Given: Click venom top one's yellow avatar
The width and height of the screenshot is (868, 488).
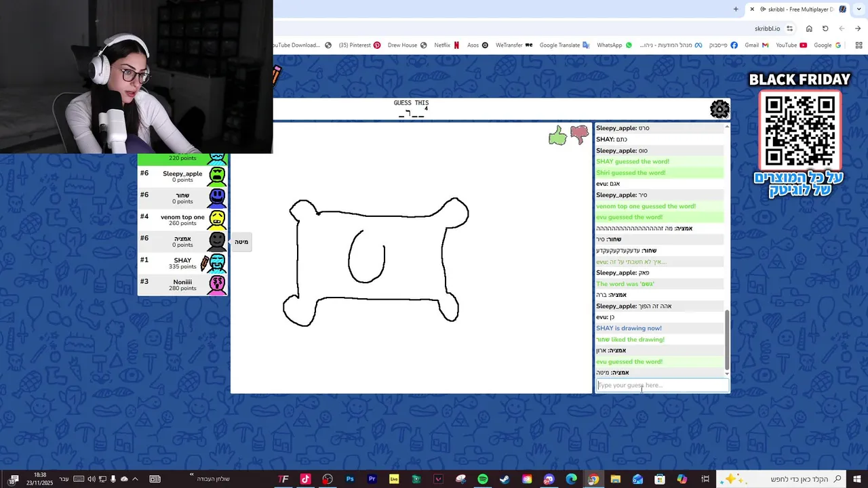Looking at the screenshot, I should pyautogui.click(x=217, y=220).
